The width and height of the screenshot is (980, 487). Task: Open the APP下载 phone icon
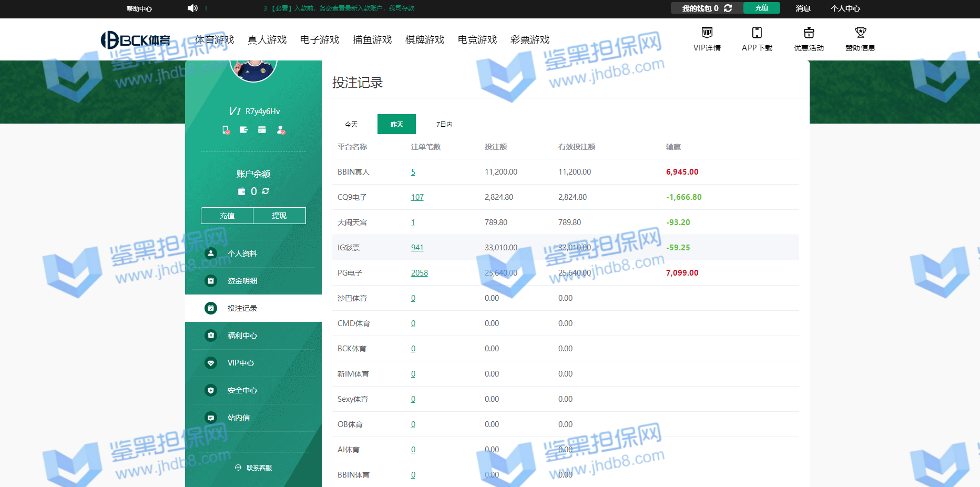[757, 33]
